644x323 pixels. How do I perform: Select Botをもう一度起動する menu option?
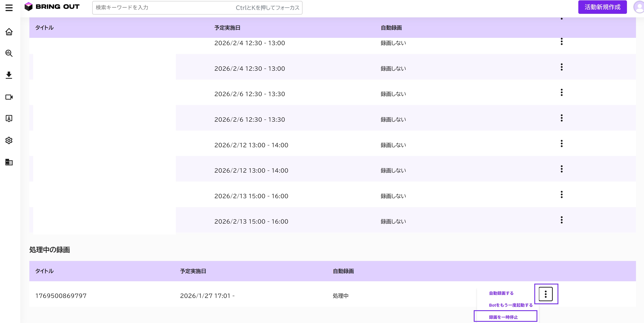point(510,305)
